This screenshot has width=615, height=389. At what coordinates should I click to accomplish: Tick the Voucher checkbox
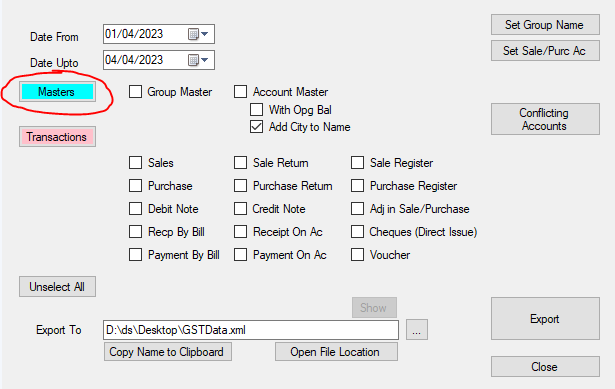[x=357, y=254]
